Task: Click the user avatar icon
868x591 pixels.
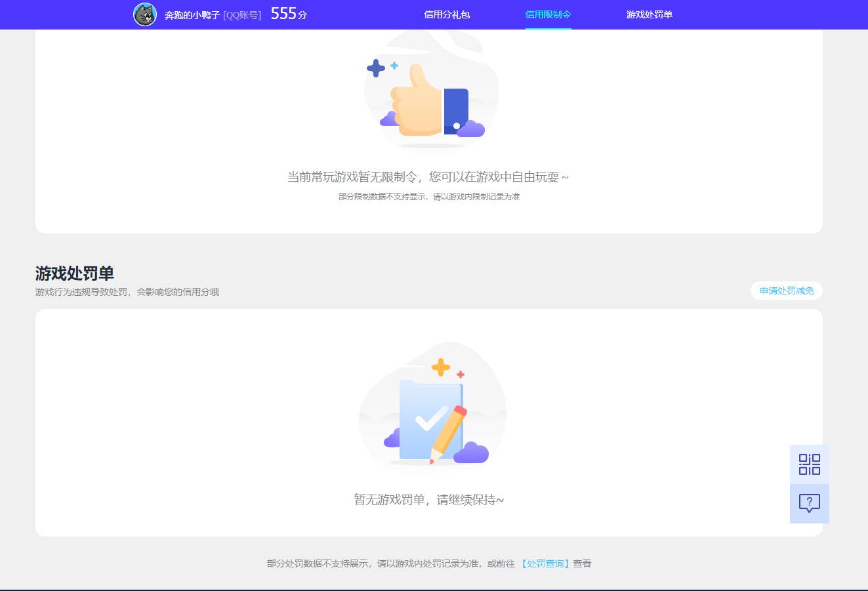Action: (x=145, y=14)
